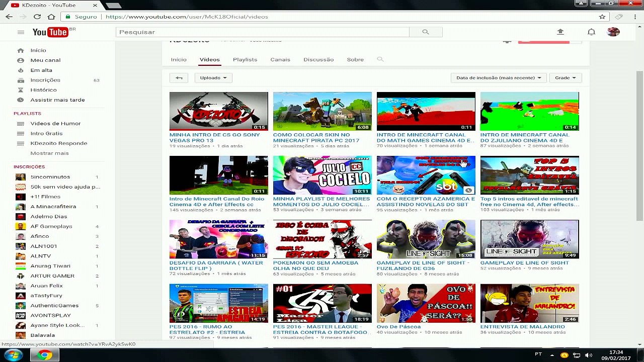Open Assistir mais tarde list
Image resolution: width=644 pixels, height=362 pixels.
point(57,100)
